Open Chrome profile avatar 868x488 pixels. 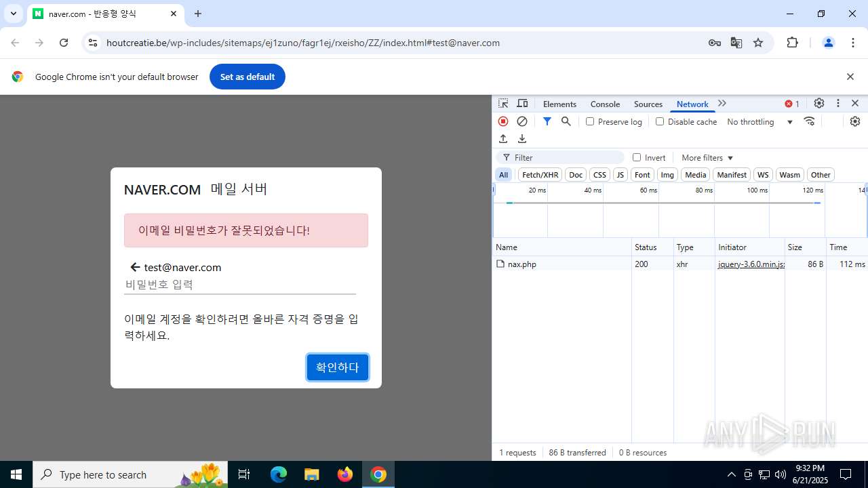tap(828, 43)
